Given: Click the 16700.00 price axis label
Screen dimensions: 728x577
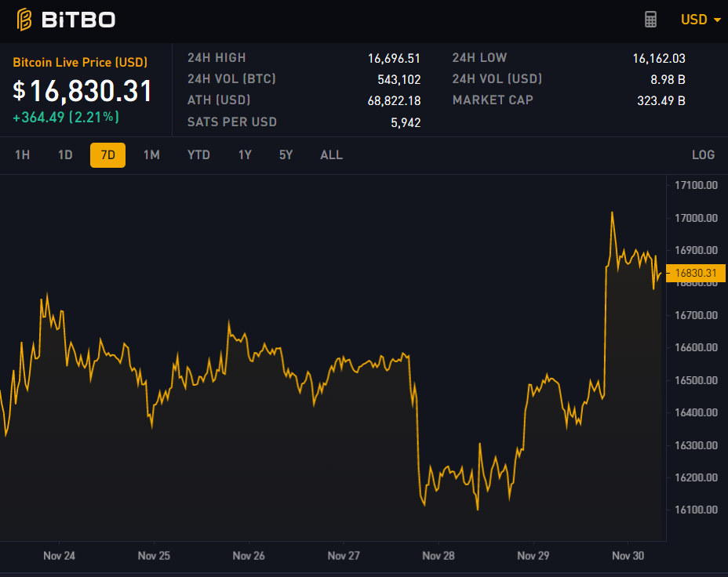Looking at the screenshot, I should 696,315.
